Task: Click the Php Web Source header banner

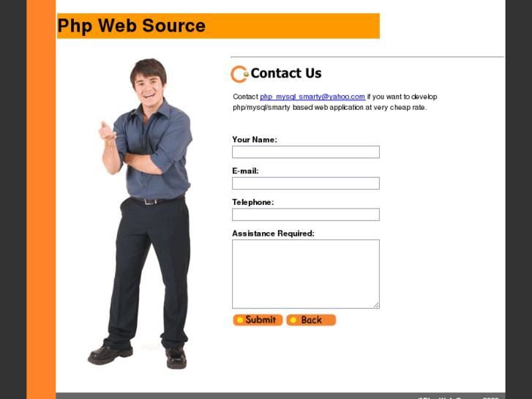Action: [x=218, y=26]
